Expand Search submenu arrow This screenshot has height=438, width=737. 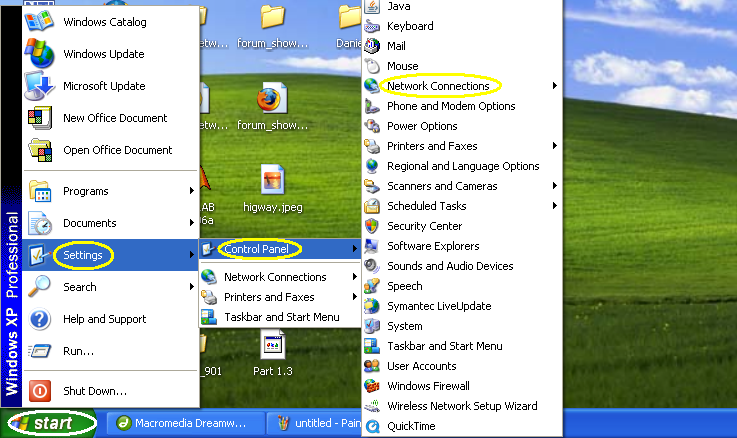[x=191, y=287]
